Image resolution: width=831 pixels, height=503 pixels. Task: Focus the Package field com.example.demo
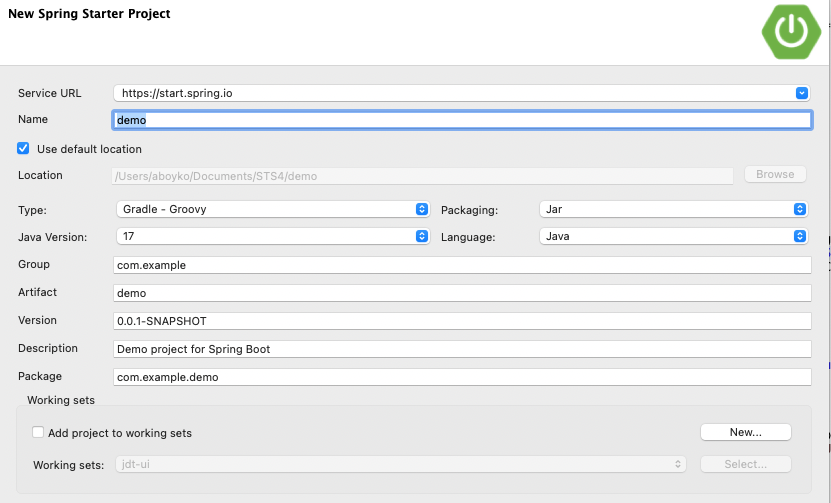[x=460, y=377]
